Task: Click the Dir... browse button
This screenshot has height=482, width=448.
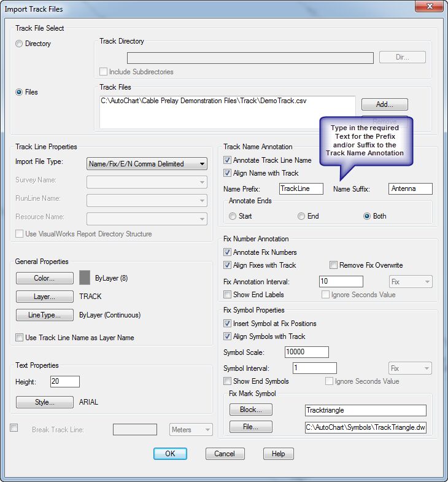Action: pos(402,57)
